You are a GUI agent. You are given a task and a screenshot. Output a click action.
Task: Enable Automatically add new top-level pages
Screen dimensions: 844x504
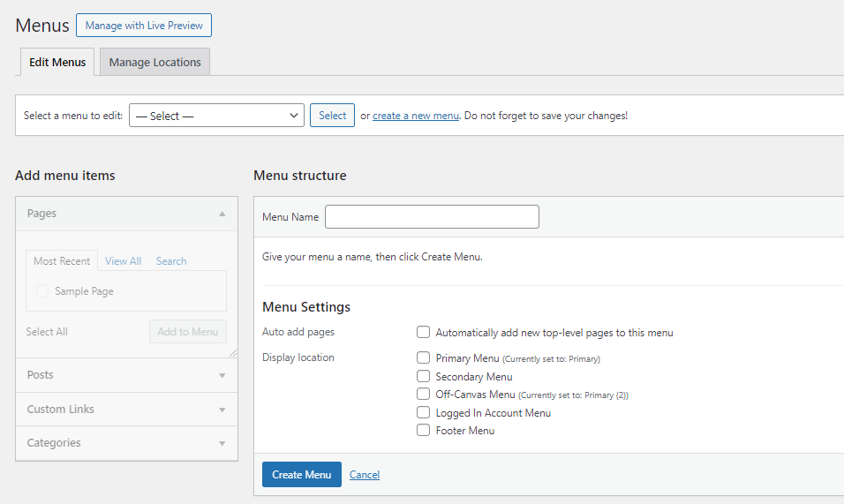click(x=423, y=332)
